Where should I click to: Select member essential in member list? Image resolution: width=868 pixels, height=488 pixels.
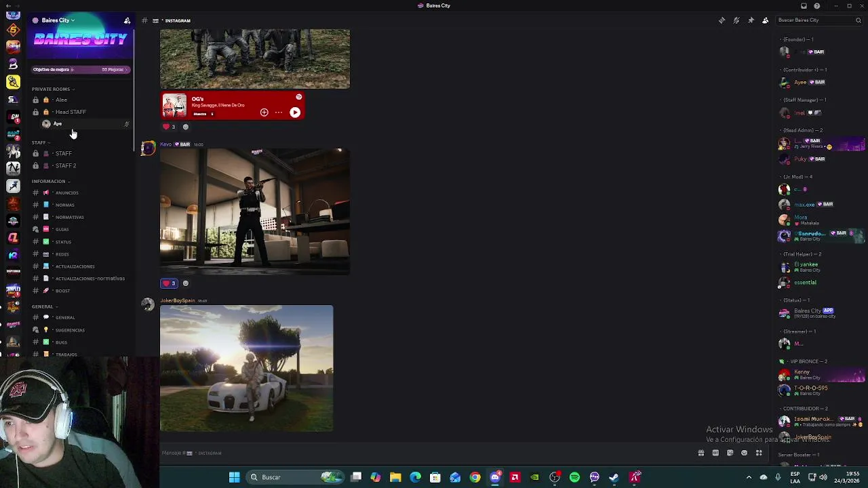(821, 283)
